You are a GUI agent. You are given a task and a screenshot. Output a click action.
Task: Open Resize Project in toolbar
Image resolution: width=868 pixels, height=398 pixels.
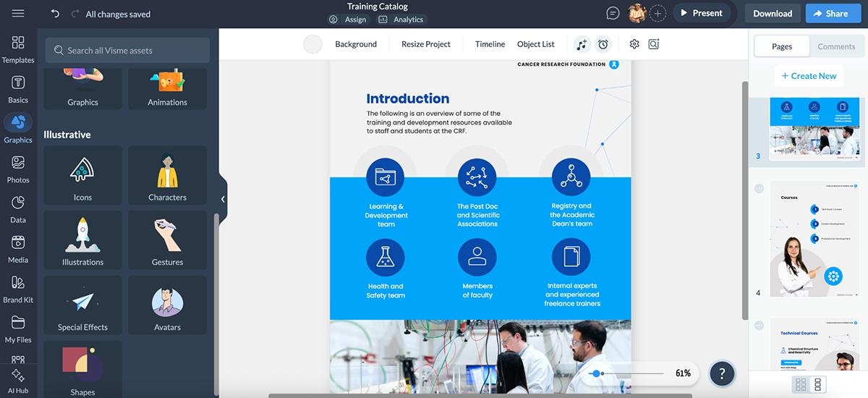(426, 44)
